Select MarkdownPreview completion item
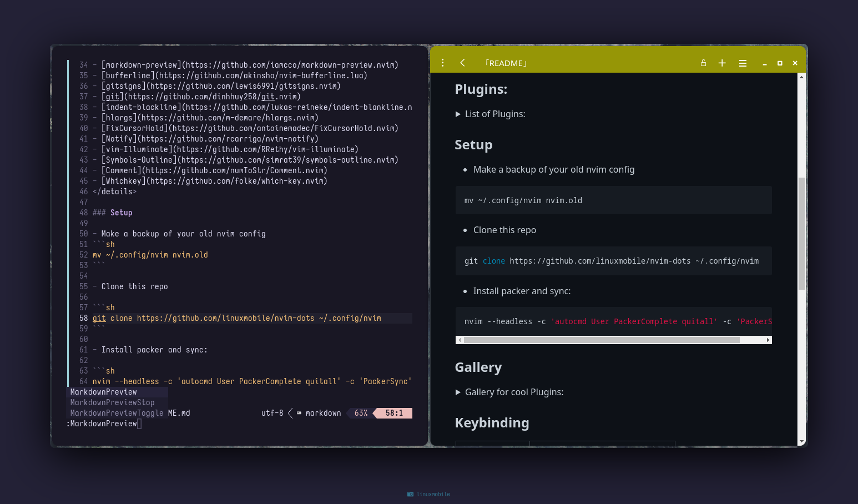This screenshot has height=504, width=858. [117, 392]
